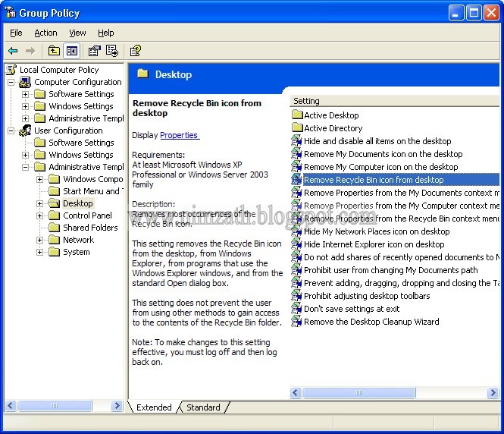Collapse the Computer Configuration node
Viewport: 504px width, 434px height.
click(x=11, y=82)
